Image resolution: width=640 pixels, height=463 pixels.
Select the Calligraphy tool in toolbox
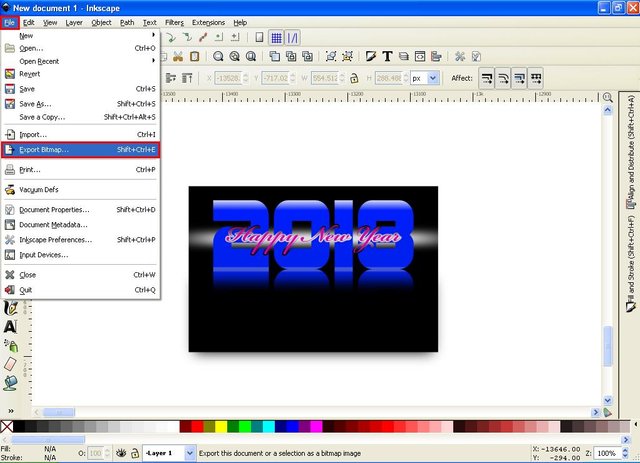tap(11, 308)
